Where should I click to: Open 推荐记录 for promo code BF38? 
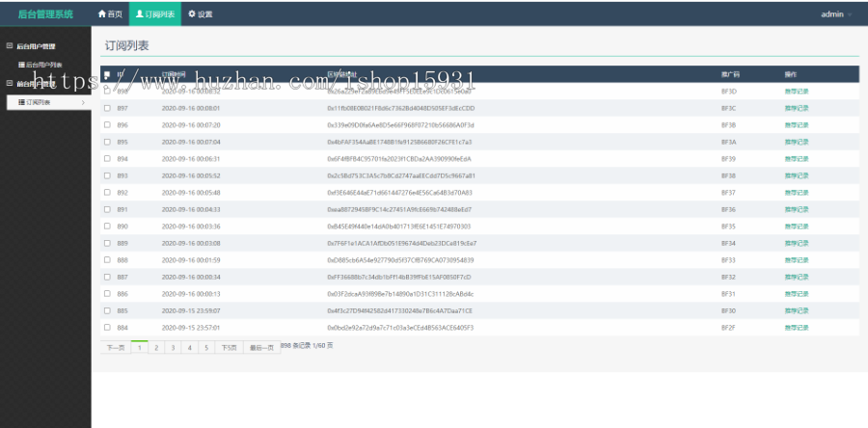tap(797, 175)
